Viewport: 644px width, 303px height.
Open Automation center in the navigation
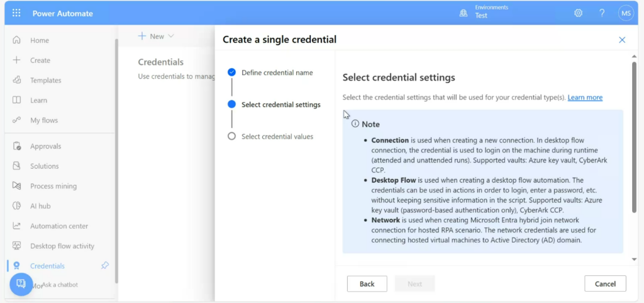59,226
